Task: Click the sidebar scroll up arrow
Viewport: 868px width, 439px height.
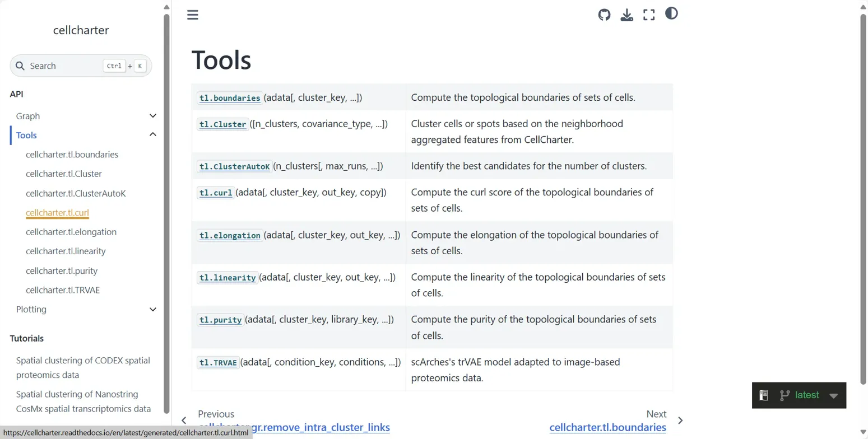Action: [x=166, y=7]
